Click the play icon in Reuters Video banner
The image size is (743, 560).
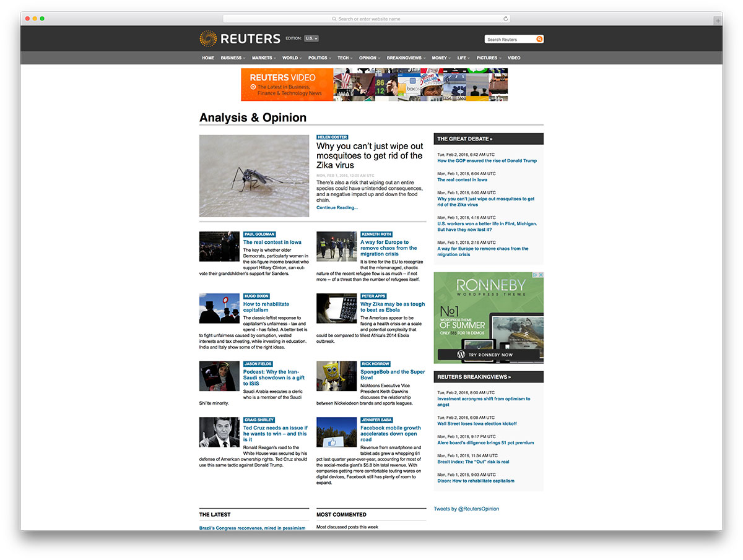click(x=253, y=87)
